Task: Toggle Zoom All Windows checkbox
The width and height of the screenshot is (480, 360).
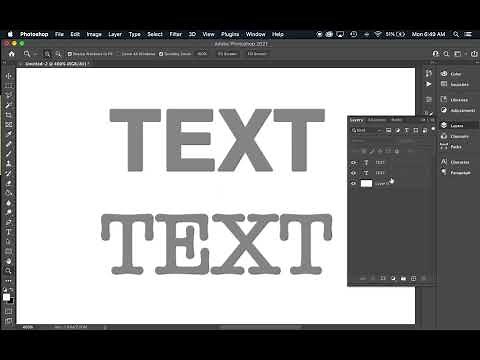Action: pyautogui.click(x=119, y=54)
